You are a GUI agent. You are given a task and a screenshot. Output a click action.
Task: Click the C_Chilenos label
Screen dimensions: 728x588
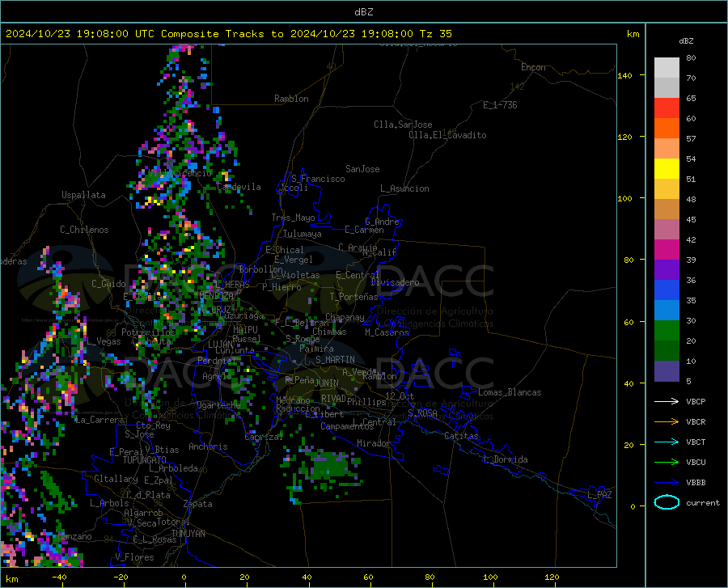pyautogui.click(x=84, y=230)
